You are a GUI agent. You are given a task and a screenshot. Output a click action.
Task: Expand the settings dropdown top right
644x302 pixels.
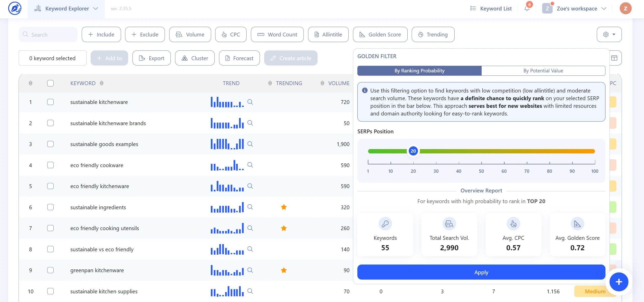tap(609, 34)
